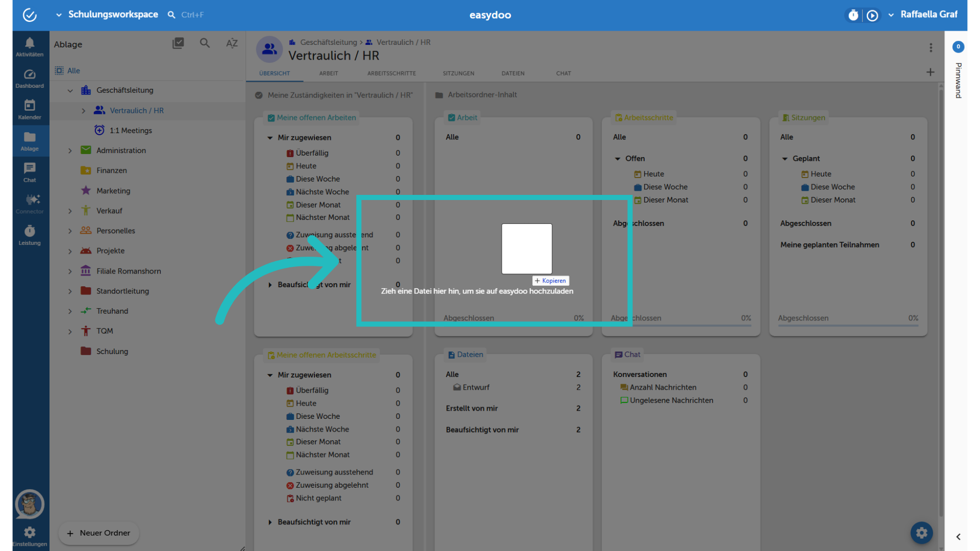Screen dimensions: 980x551
Task: Expand the Treuhand folder
Action: pos(70,311)
